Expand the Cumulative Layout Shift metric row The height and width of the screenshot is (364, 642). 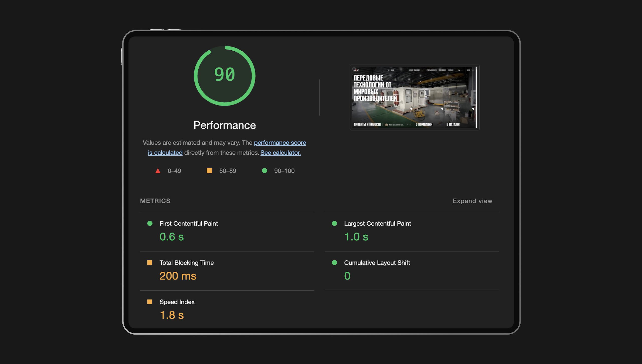[377, 263]
